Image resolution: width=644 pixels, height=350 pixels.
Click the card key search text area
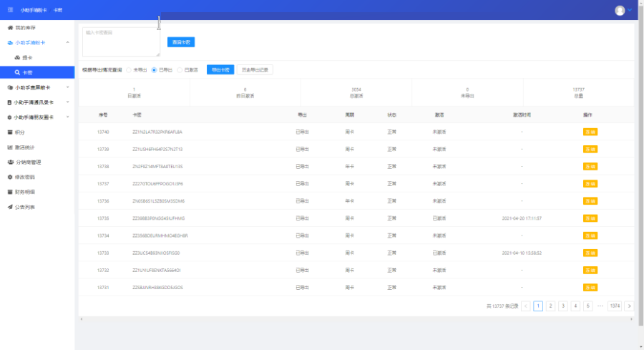tap(121, 42)
